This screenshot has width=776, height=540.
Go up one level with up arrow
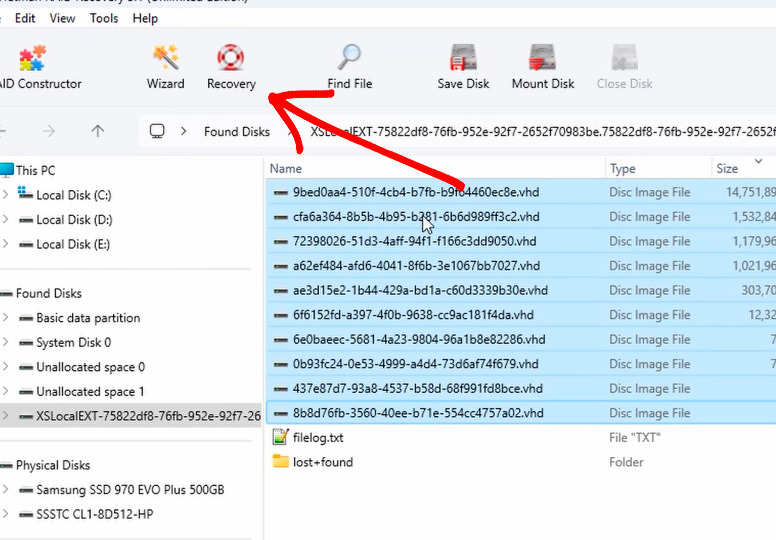pyautogui.click(x=97, y=131)
